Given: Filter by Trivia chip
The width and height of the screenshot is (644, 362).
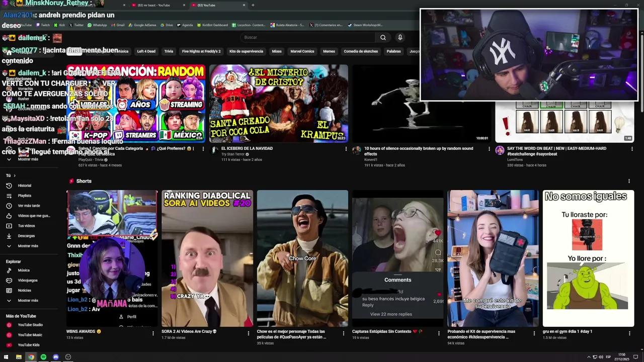Looking at the screenshot, I should [x=169, y=51].
